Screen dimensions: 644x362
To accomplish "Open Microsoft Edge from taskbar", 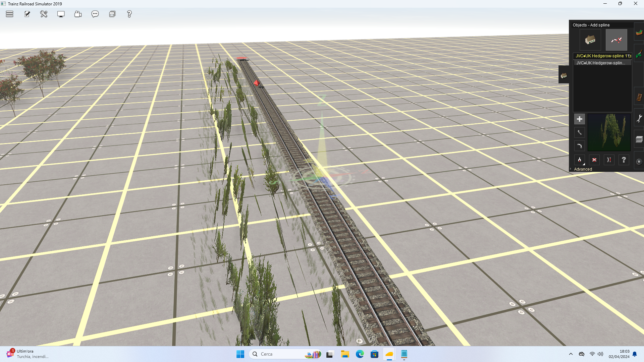I will [x=360, y=354].
